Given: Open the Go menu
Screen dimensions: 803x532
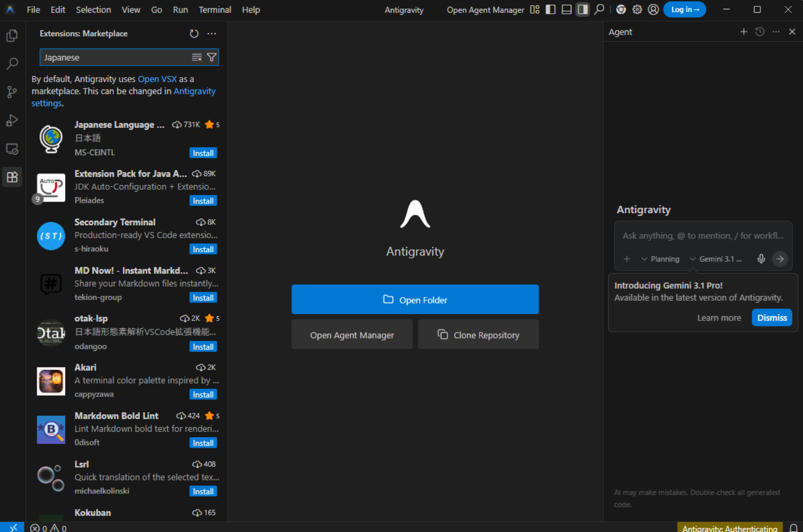Looking at the screenshot, I should point(157,10).
